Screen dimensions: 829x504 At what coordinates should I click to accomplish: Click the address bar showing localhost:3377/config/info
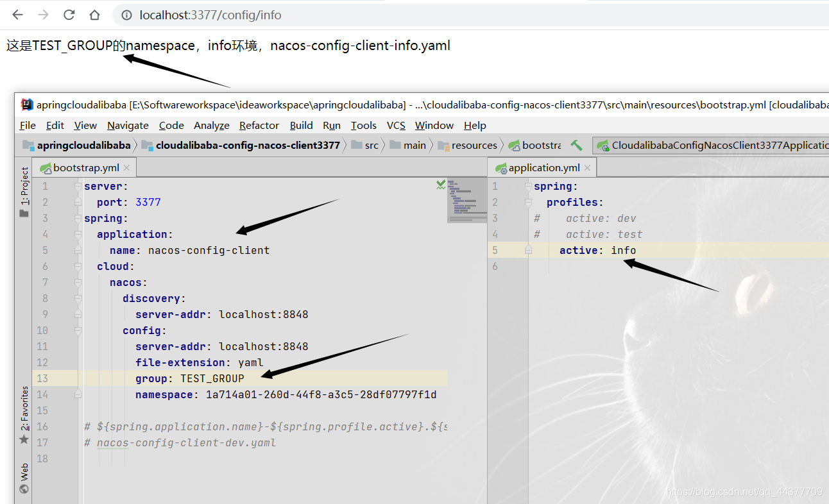pyautogui.click(x=470, y=15)
